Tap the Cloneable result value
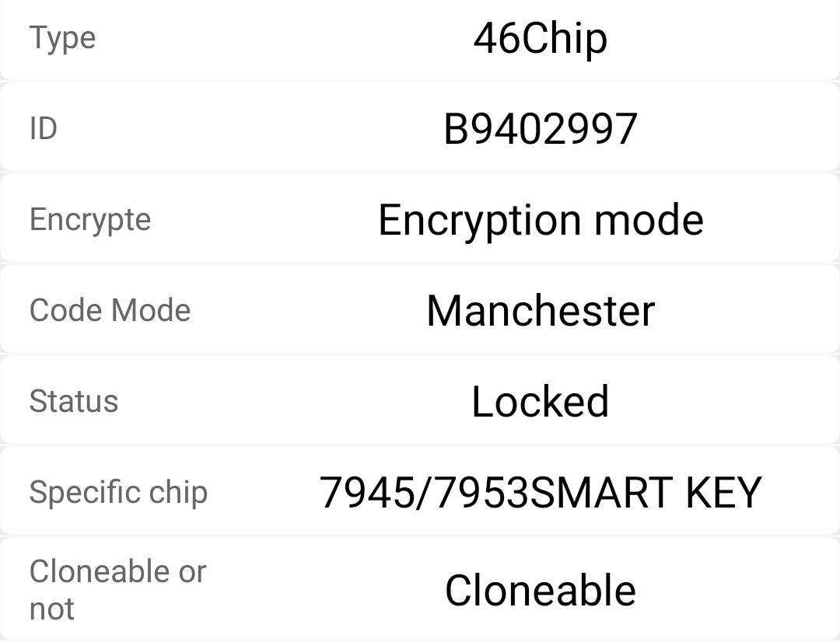The height and width of the screenshot is (642, 840). point(540,590)
